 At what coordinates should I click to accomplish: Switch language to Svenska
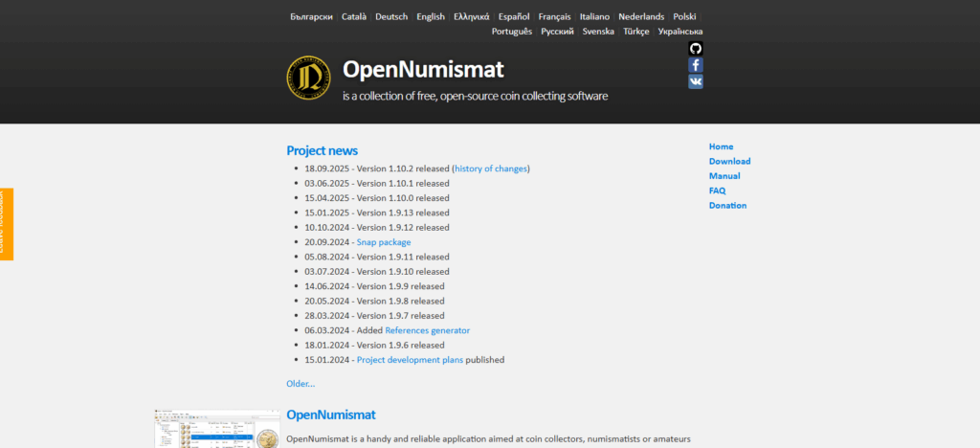tap(598, 32)
